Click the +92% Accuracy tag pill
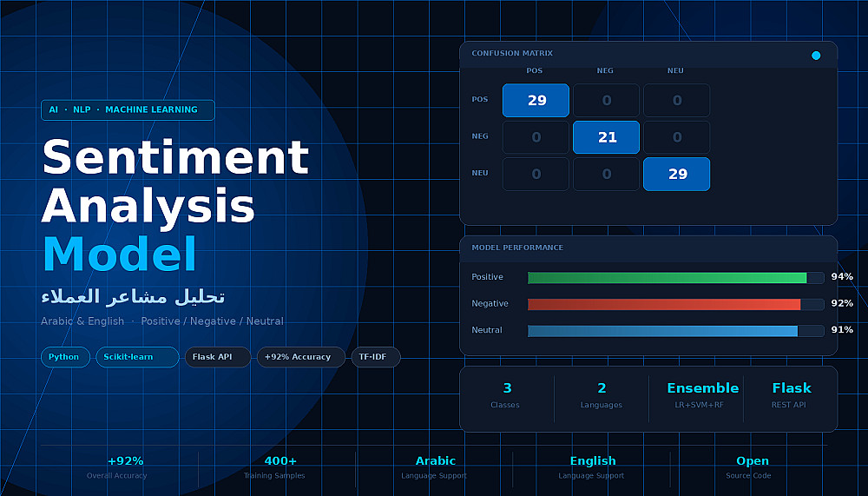 (x=301, y=357)
